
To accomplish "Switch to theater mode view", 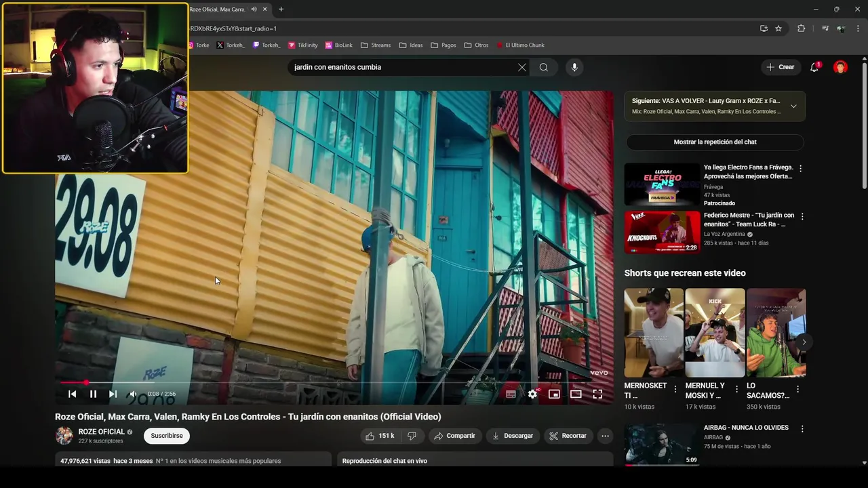I will pos(576,394).
